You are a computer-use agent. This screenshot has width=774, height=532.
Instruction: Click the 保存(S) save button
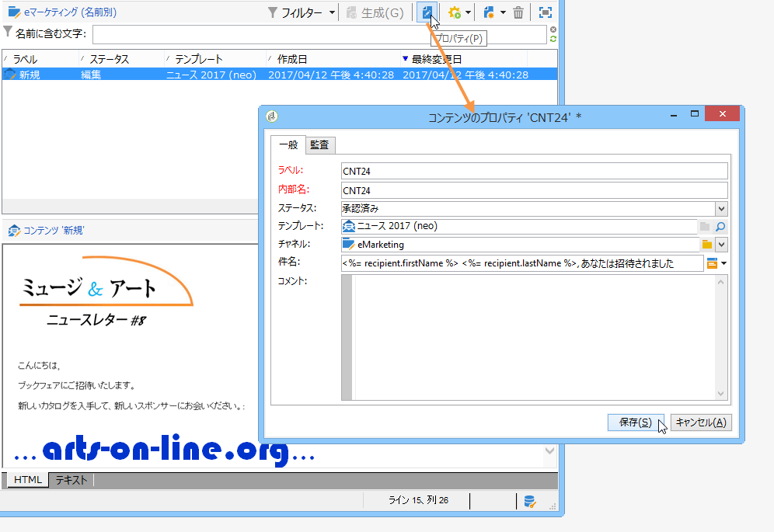point(636,422)
